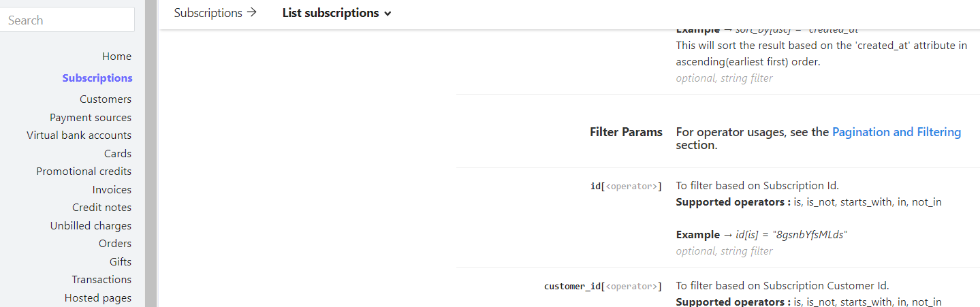Go to Customers in sidebar
980x307 pixels.
(106, 99)
